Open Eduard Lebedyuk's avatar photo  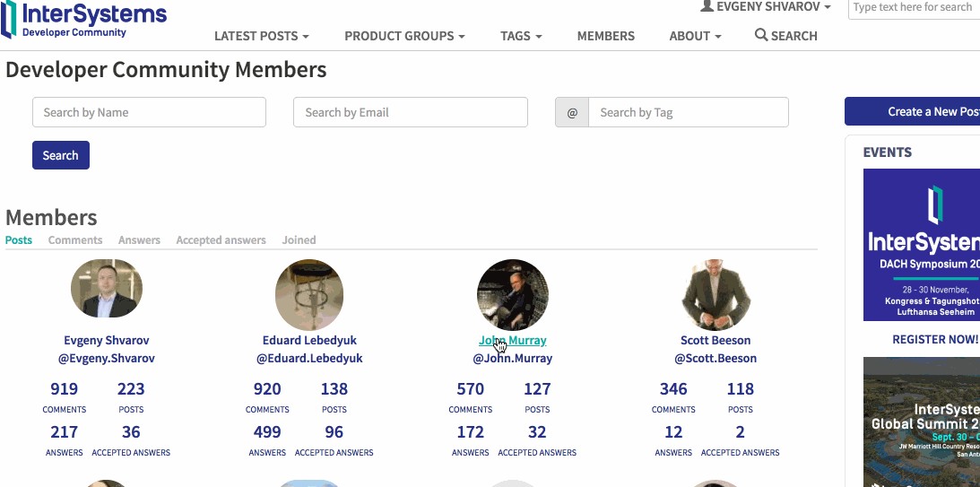(310, 294)
